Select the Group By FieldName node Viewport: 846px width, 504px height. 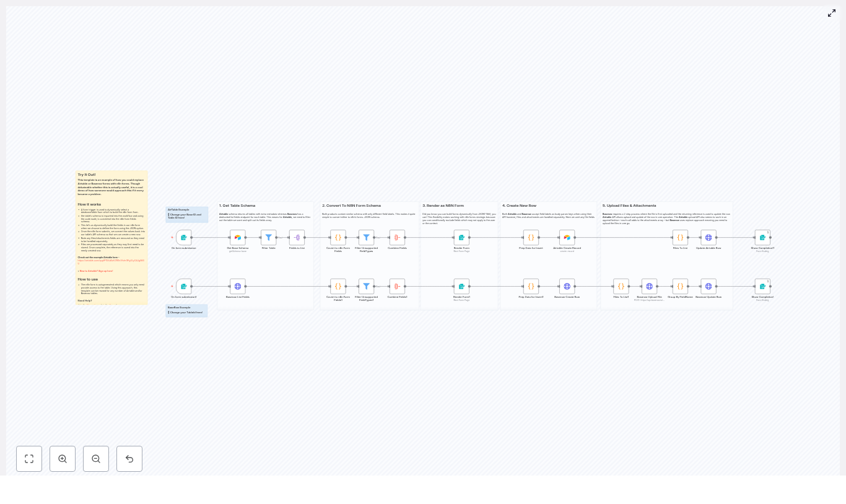[x=679, y=287]
